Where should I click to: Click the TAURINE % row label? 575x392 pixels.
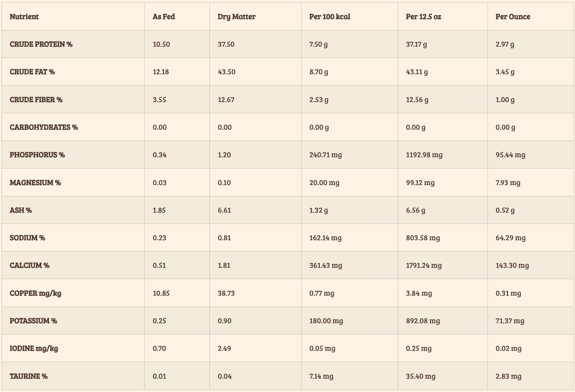point(29,376)
